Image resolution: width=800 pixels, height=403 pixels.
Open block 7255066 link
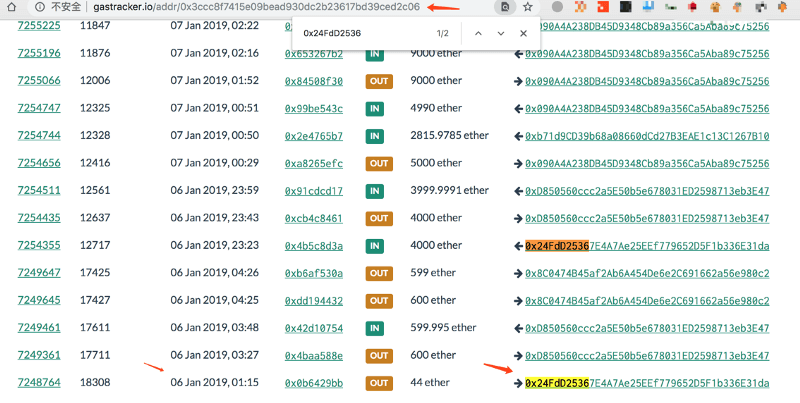39,81
